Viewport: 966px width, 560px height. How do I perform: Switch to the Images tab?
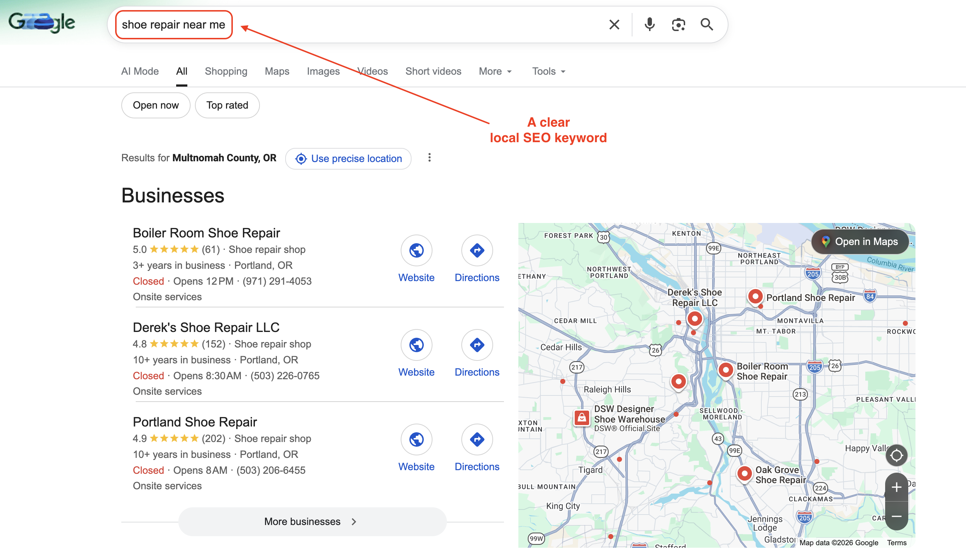point(323,71)
